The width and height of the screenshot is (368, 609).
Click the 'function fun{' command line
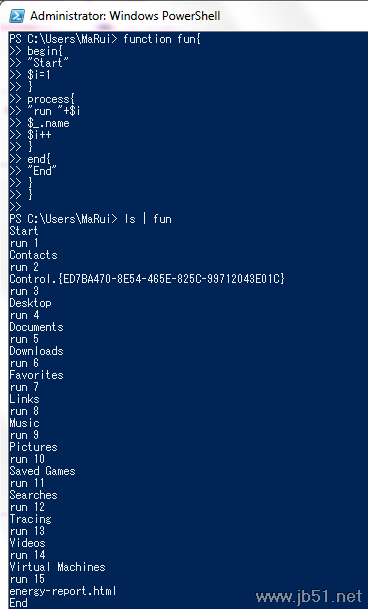coord(105,39)
